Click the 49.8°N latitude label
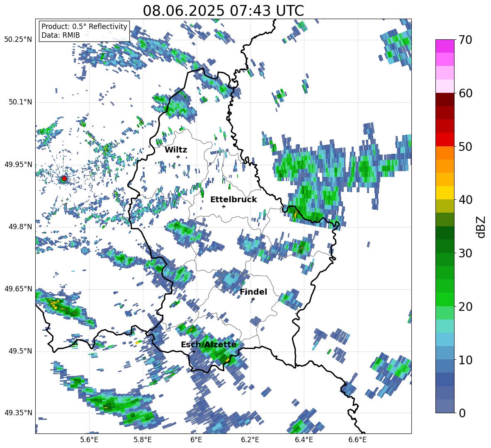The width and height of the screenshot is (491, 448). [20, 227]
